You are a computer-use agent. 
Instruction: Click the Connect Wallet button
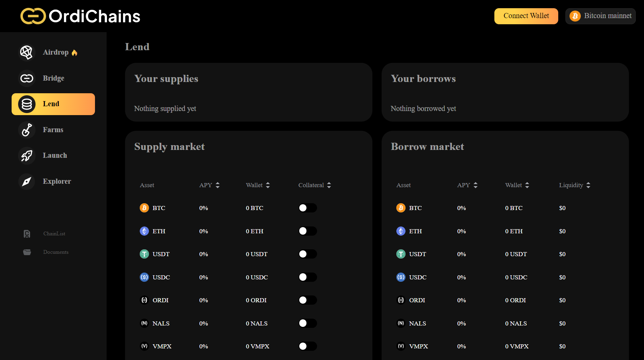[x=526, y=16]
